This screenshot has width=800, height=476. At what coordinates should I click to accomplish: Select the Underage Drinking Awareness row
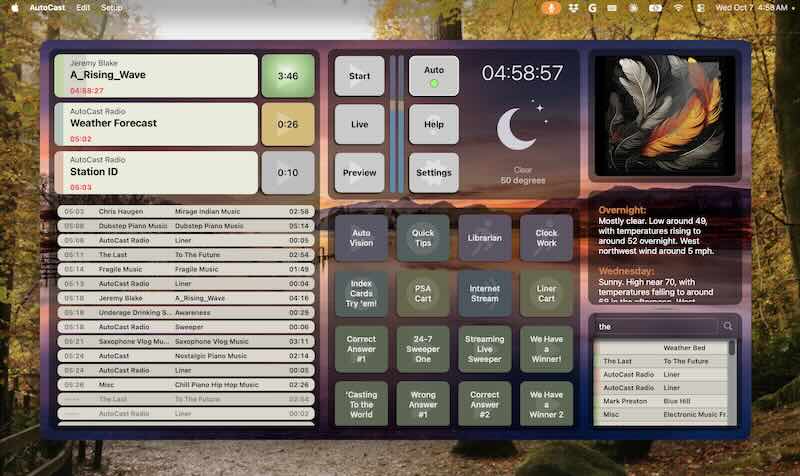tap(186, 313)
